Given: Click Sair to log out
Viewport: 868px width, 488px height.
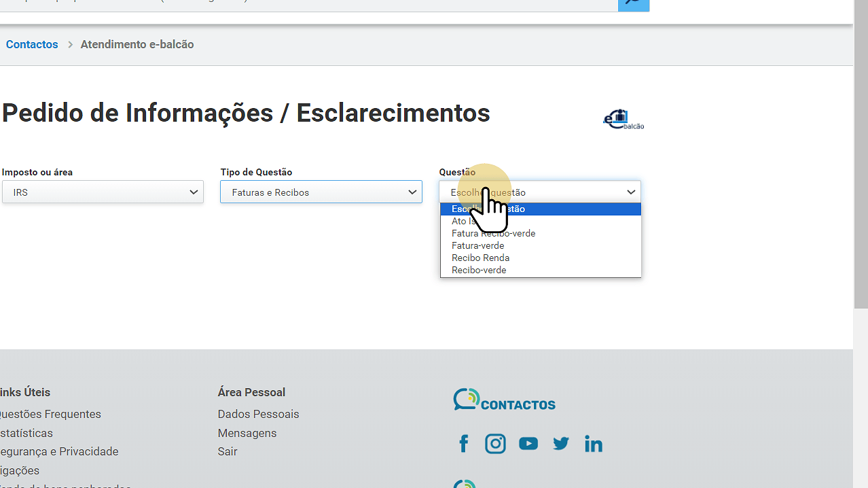Looking at the screenshot, I should click(228, 451).
